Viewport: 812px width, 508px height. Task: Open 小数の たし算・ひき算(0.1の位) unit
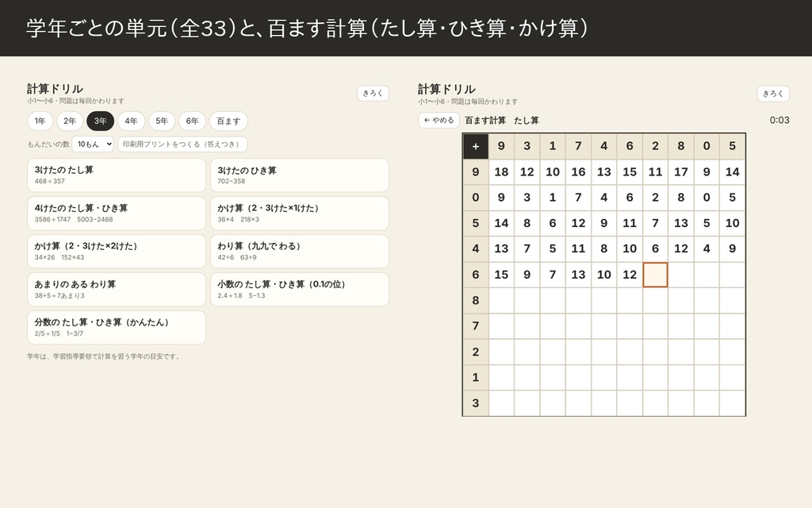tap(299, 289)
